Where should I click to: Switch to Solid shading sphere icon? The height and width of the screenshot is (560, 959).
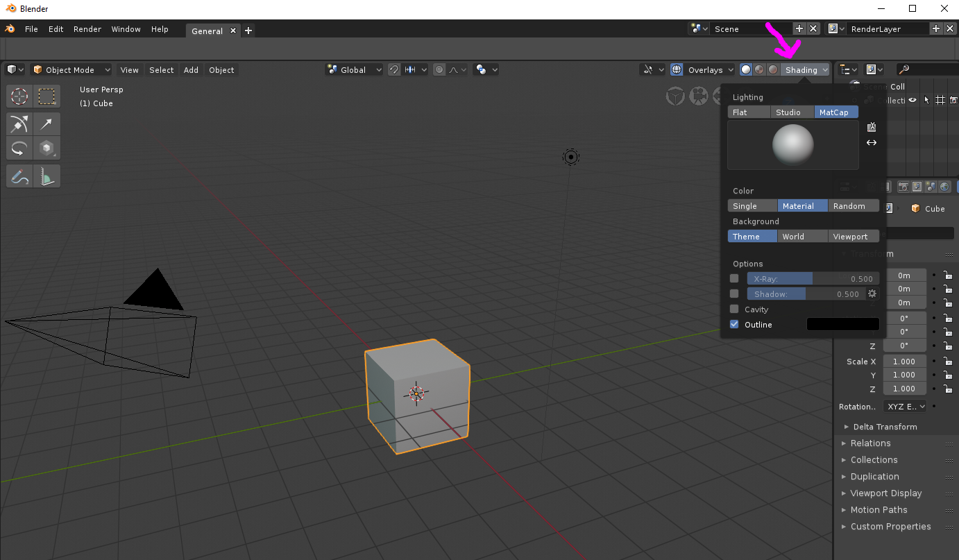tap(746, 69)
